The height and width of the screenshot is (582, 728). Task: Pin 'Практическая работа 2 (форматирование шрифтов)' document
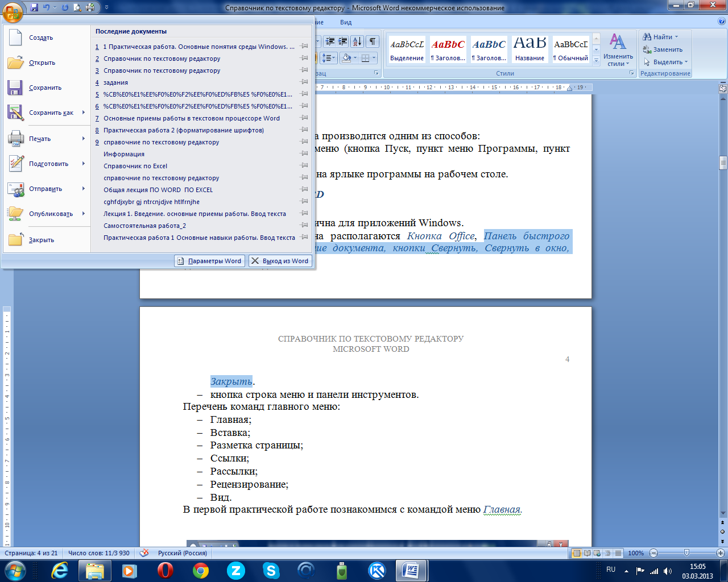point(304,130)
